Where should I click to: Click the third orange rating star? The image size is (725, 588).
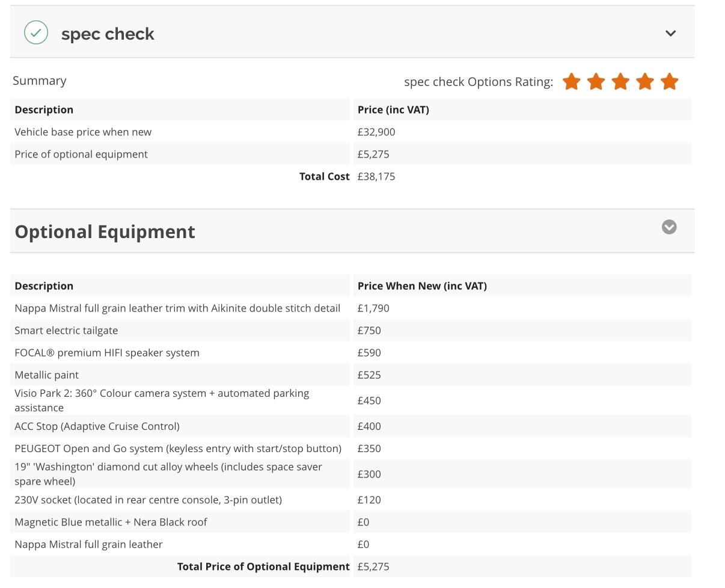click(x=620, y=82)
